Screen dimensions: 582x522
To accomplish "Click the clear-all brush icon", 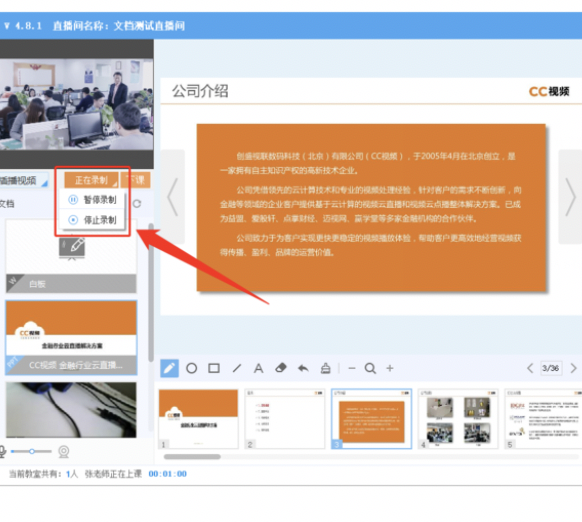I will pos(326,368).
